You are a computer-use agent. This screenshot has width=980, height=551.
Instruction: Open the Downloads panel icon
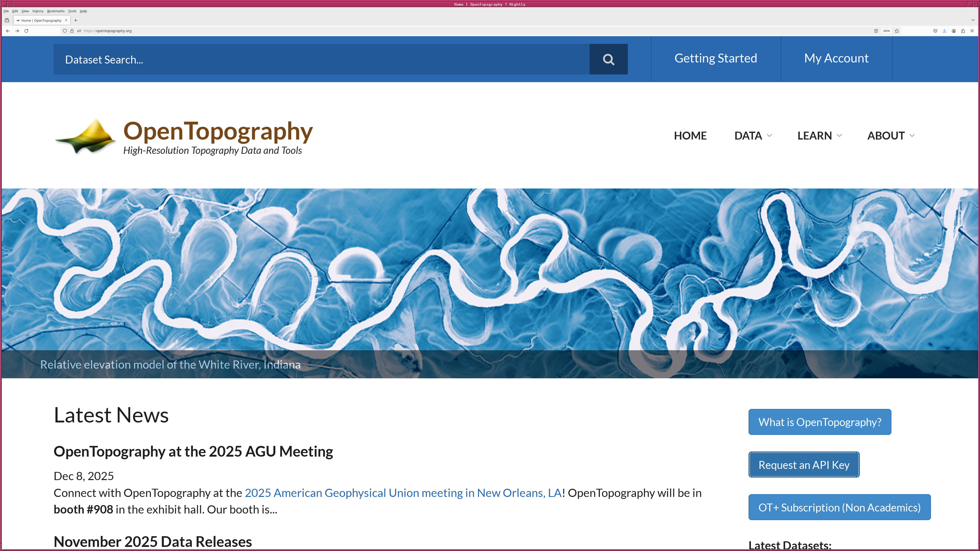tap(944, 31)
